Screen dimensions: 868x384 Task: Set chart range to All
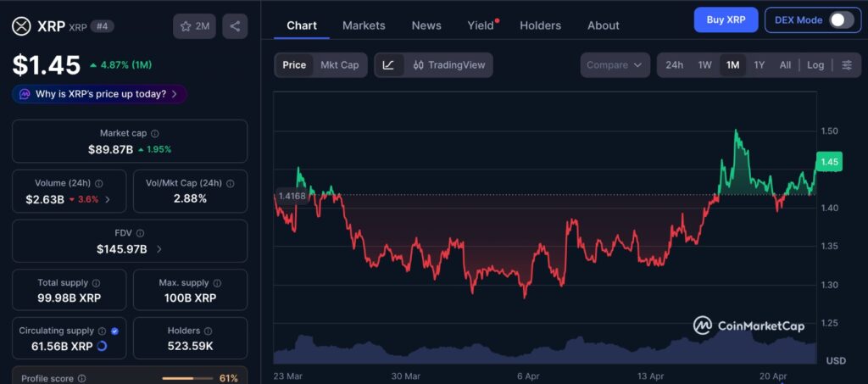[785, 64]
